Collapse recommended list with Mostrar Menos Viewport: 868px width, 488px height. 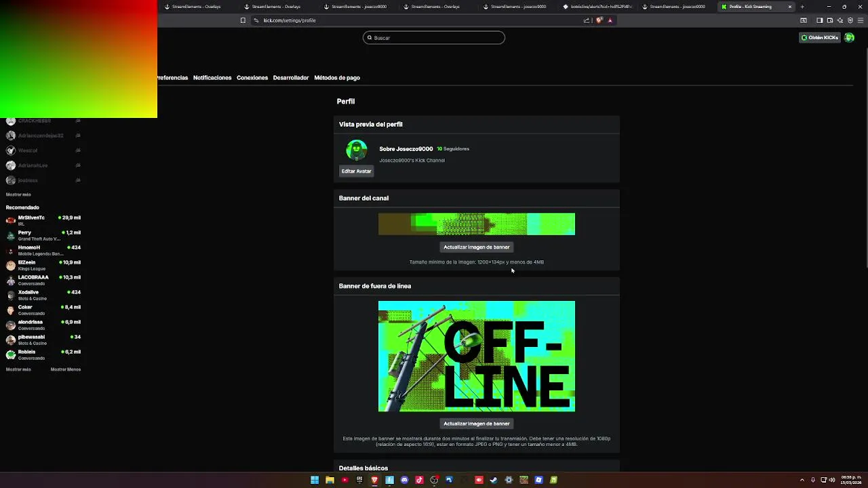tap(66, 369)
